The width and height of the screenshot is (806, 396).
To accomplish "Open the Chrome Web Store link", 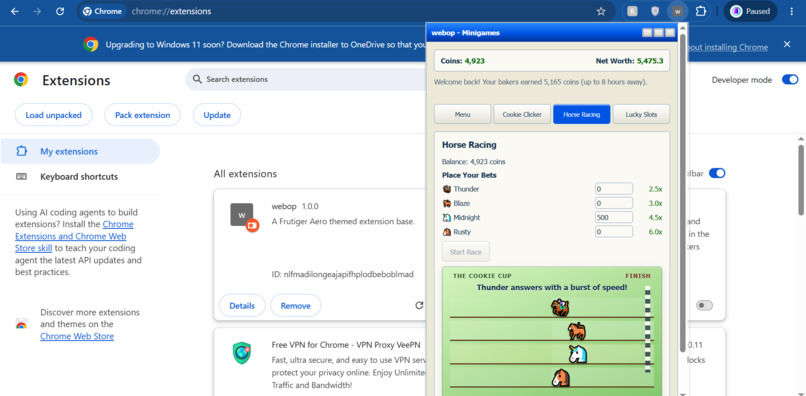I will point(77,336).
